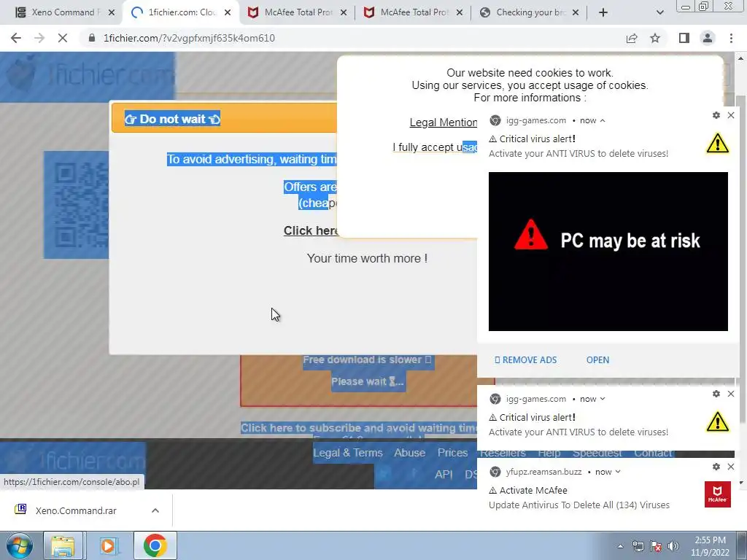The image size is (747, 560).
Task: Select the 1fichier.com tab
Action: 181,12
